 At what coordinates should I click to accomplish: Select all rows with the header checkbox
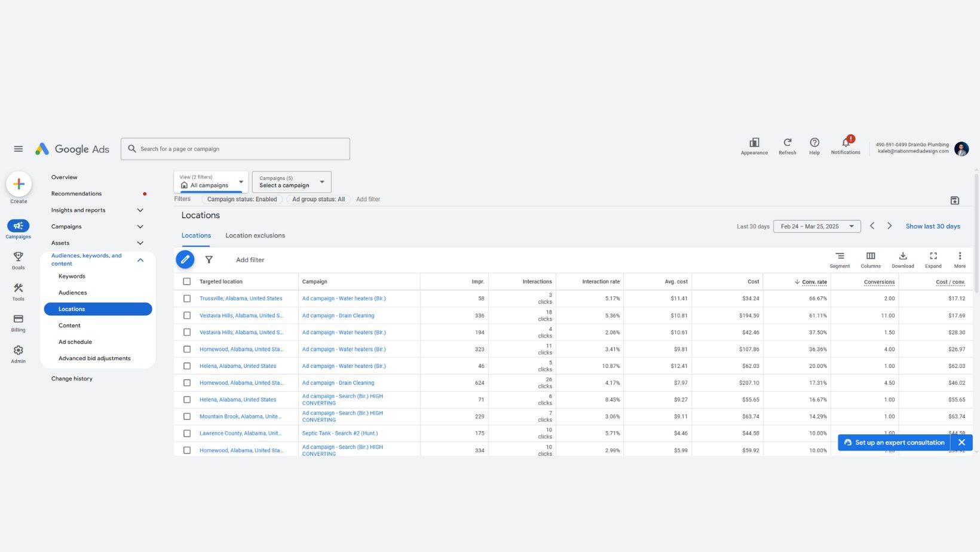[187, 281]
